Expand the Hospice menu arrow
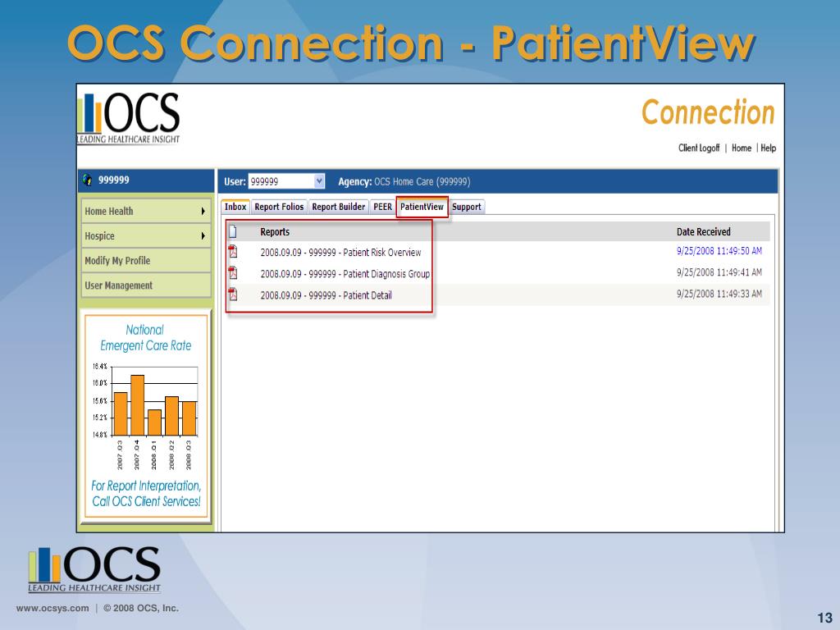The height and width of the screenshot is (630, 840). point(203,235)
